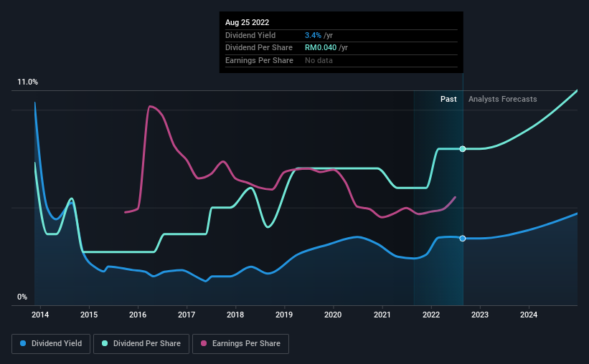589x364 pixels.
Task: Toggle the Earnings Per Share legend item
Action: click(240, 344)
